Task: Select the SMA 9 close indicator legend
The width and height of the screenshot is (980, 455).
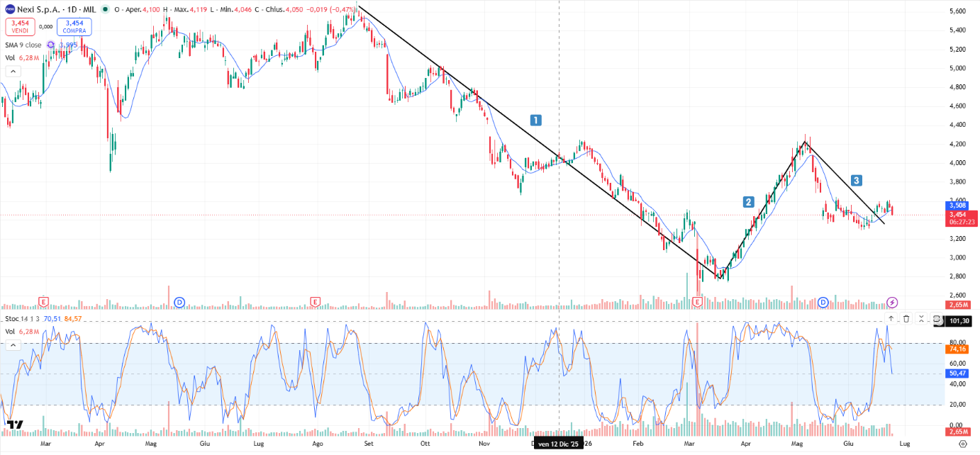Action: point(23,45)
